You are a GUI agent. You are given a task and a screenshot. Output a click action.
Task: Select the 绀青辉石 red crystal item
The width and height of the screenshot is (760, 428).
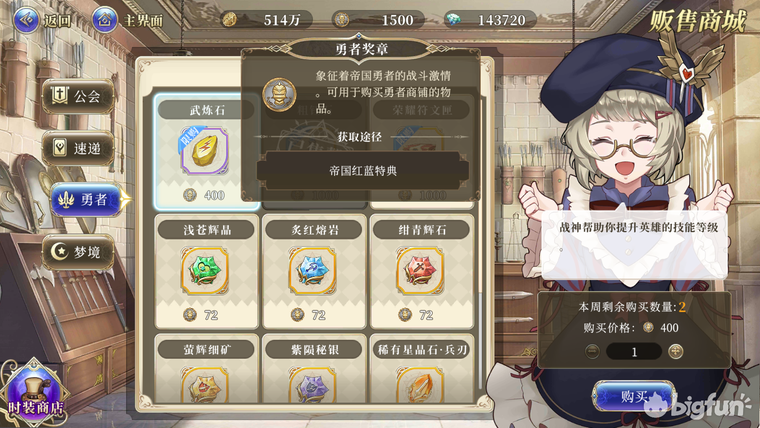(x=420, y=271)
